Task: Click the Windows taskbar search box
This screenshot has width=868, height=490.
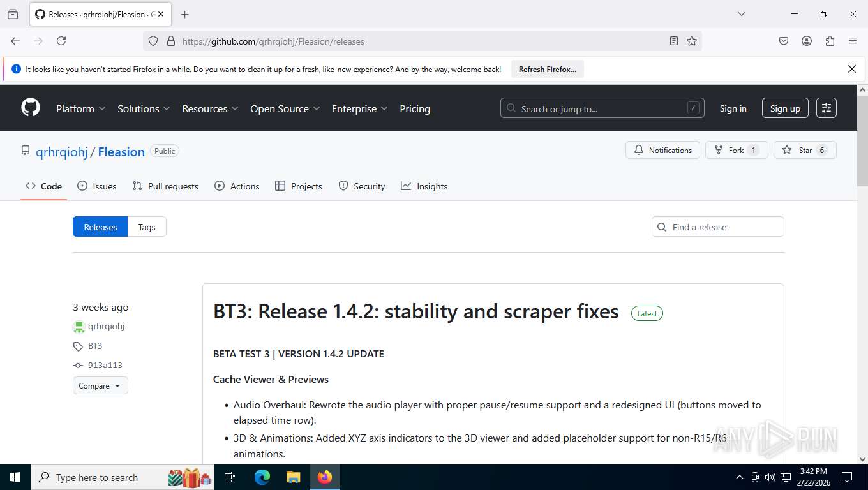Action: (123, 477)
